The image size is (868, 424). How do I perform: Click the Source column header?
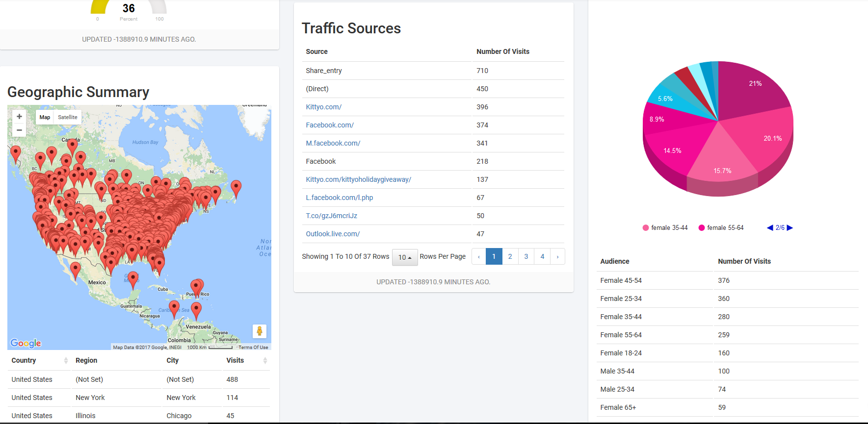pyautogui.click(x=316, y=51)
